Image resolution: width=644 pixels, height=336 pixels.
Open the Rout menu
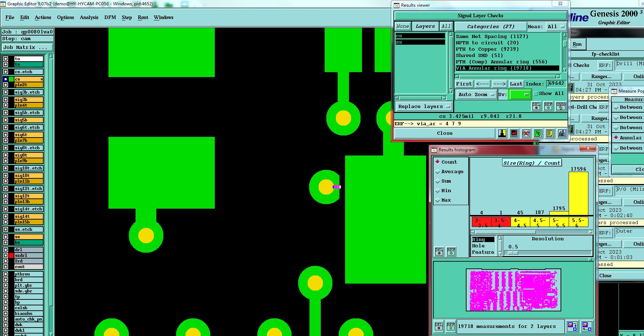[143, 17]
